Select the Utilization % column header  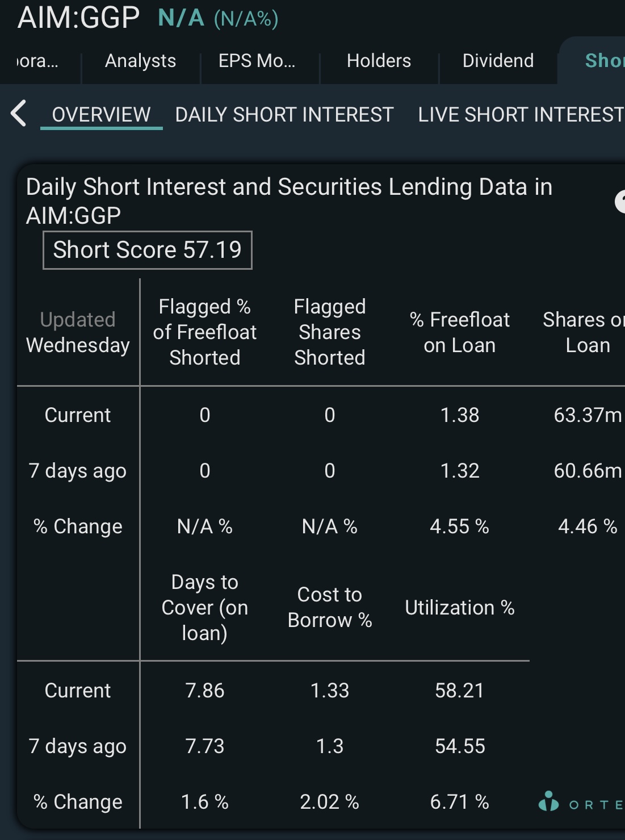coord(460,608)
